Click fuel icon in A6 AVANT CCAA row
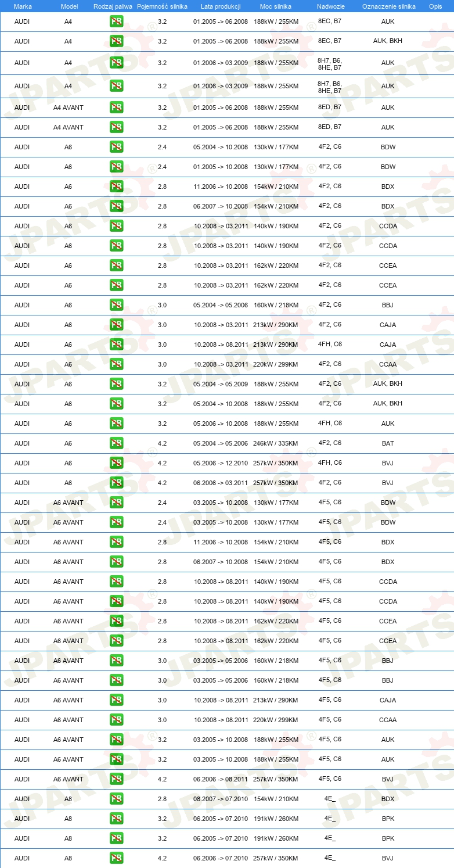 point(116,720)
